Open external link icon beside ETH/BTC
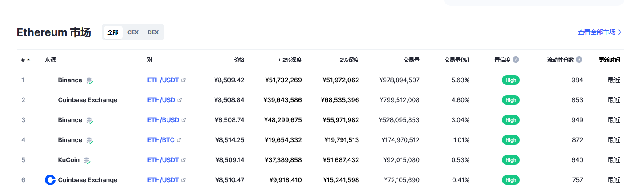The height and width of the screenshot is (191, 644). tap(179, 140)
